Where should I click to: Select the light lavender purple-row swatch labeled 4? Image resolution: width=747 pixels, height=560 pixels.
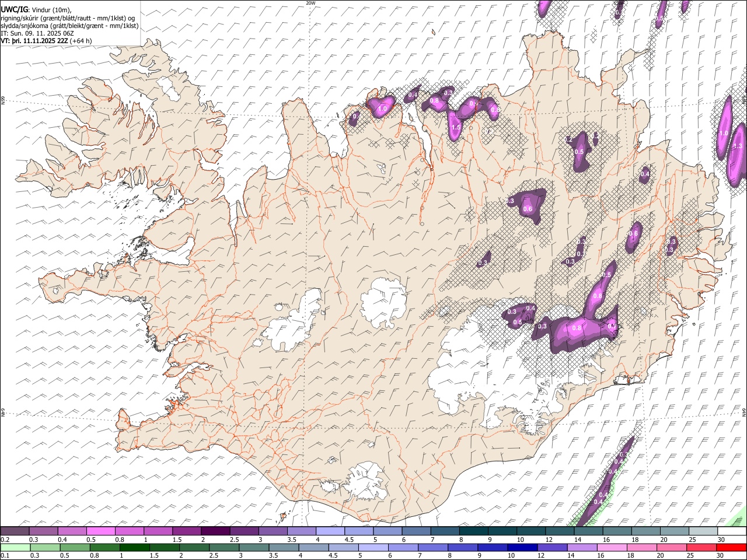coord(330,531)
